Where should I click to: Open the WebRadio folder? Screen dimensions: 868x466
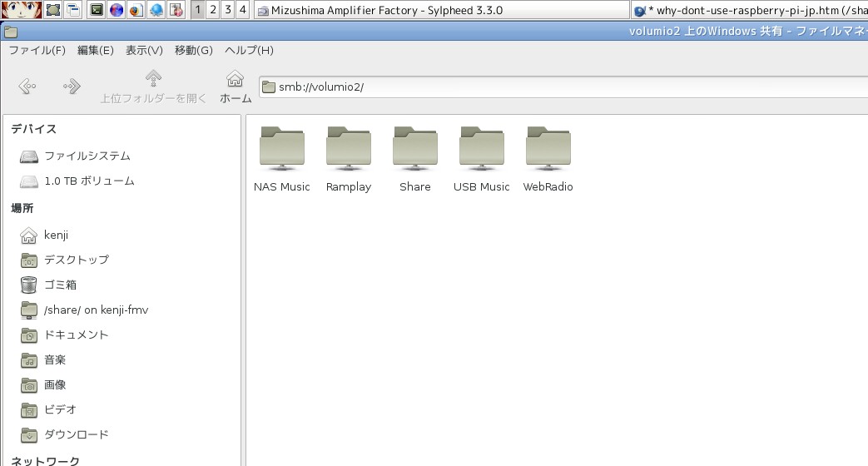548,150
